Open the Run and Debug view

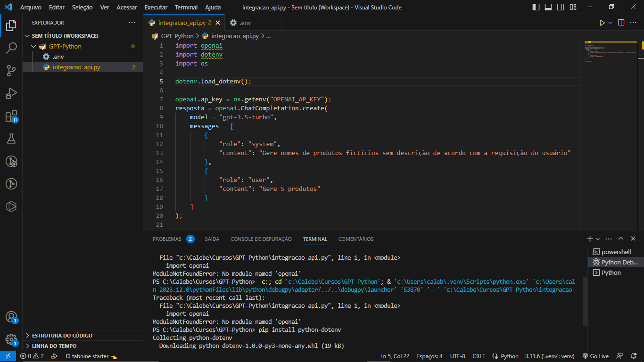tap(11, 93)
